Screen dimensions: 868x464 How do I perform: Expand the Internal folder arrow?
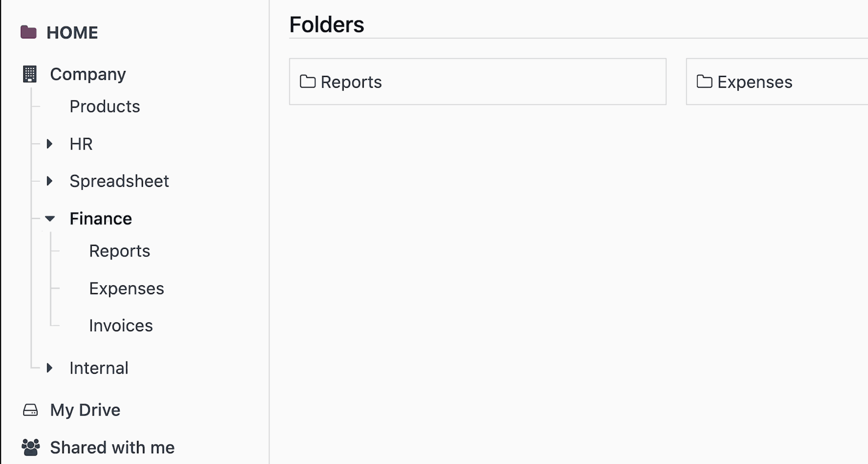50,368
